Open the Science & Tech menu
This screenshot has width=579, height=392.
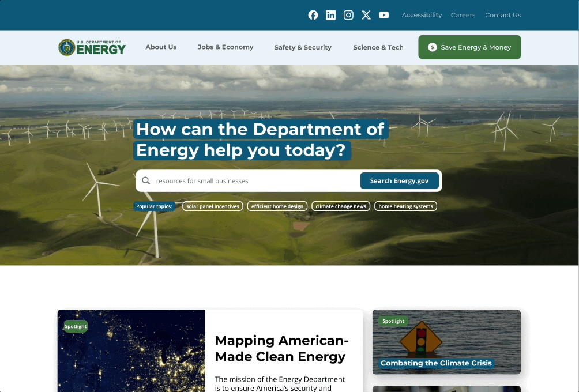click(378, 47)
